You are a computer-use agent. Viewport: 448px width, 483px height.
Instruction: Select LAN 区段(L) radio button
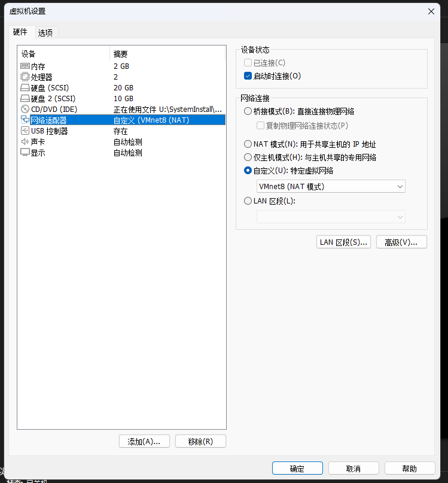[248, 201]
